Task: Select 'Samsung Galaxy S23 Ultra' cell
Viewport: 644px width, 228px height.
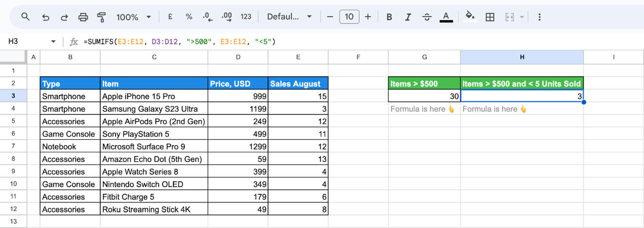Action: 154,109
